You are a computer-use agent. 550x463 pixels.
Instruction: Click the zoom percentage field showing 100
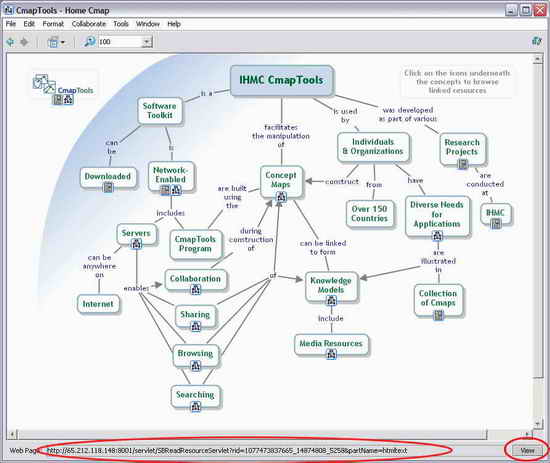click(x=121, y=42)
